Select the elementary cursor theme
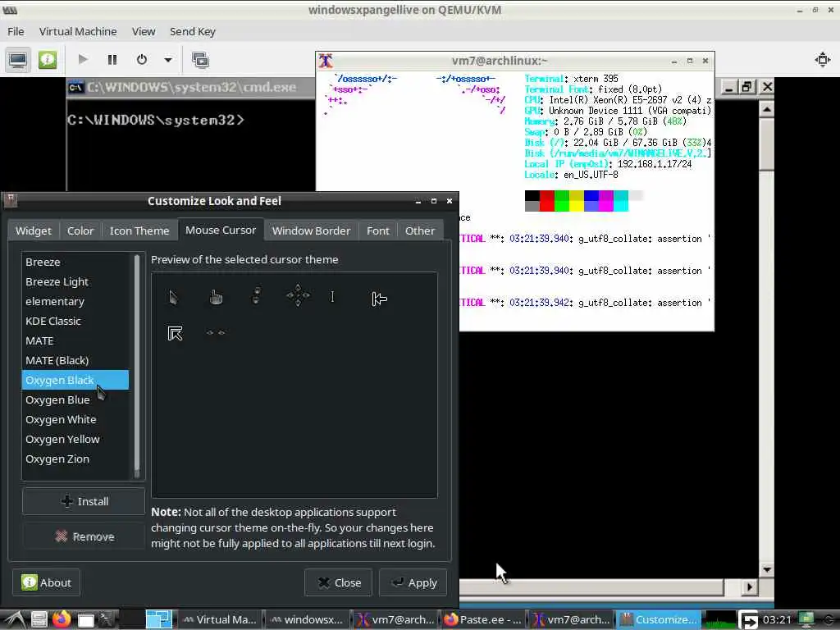This screenshot has width=840, height=630. 75,302
